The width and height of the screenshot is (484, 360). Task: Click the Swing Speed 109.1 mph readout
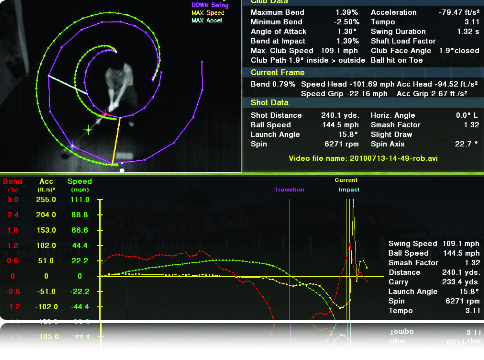434,244
